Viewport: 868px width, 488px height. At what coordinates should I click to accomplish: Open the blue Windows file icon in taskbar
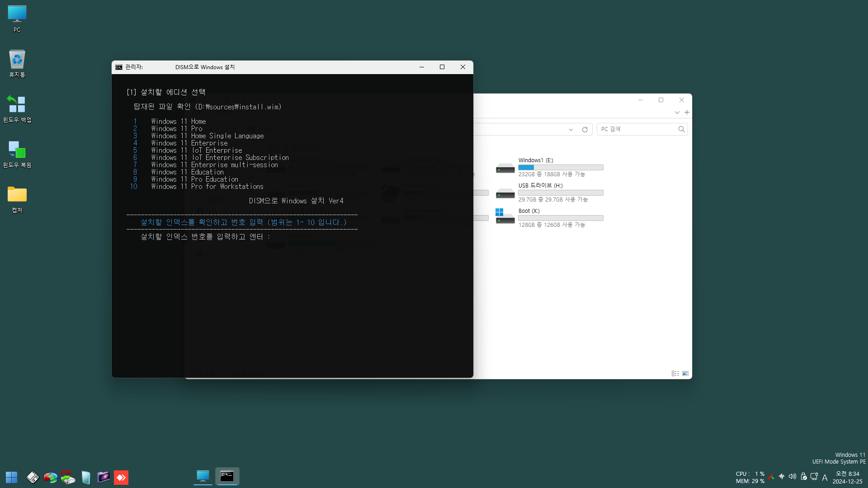click(x=85, y=477)
